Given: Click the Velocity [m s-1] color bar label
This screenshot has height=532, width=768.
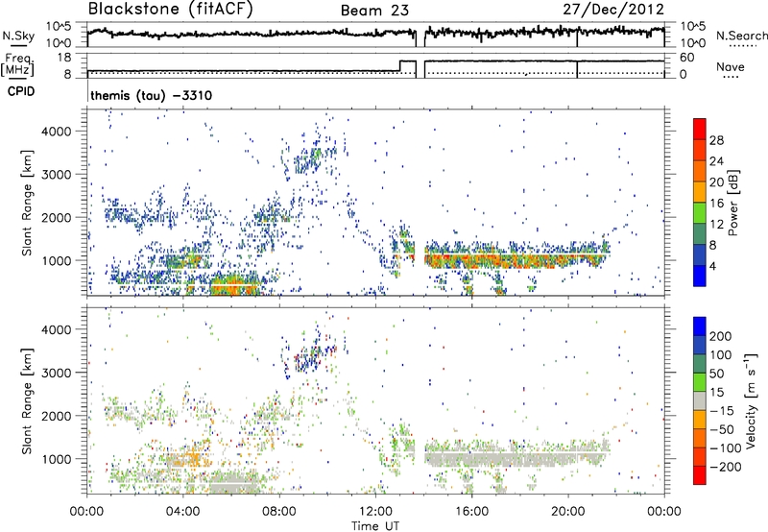Looking at the screenshot, I should [750, 400].
